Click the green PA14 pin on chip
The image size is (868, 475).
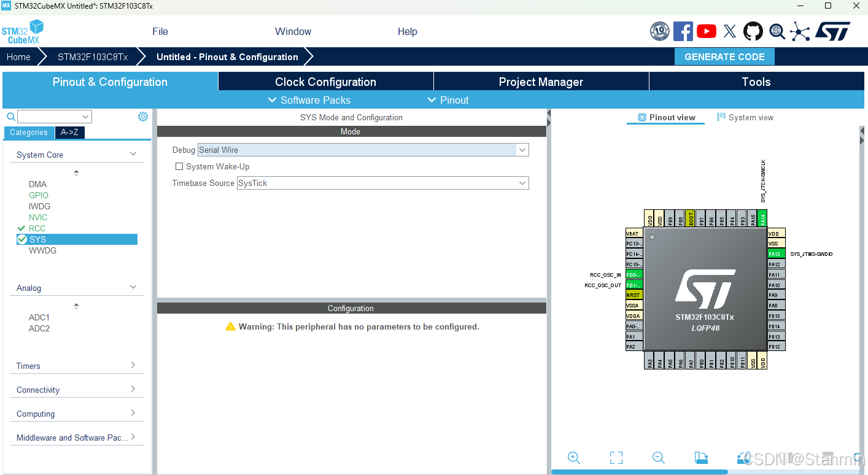click(x=762, y=218)
